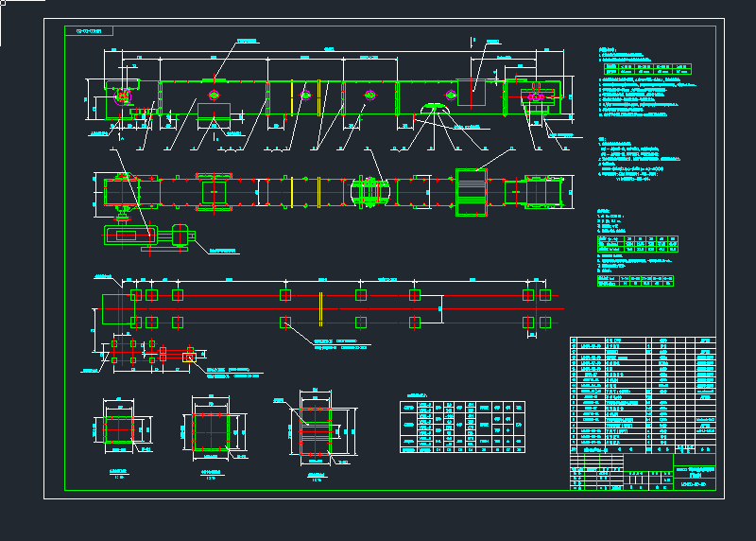Click the title block in bottom-right corner
The width and height of the screenshot is (756, 541).
(643, 471)
